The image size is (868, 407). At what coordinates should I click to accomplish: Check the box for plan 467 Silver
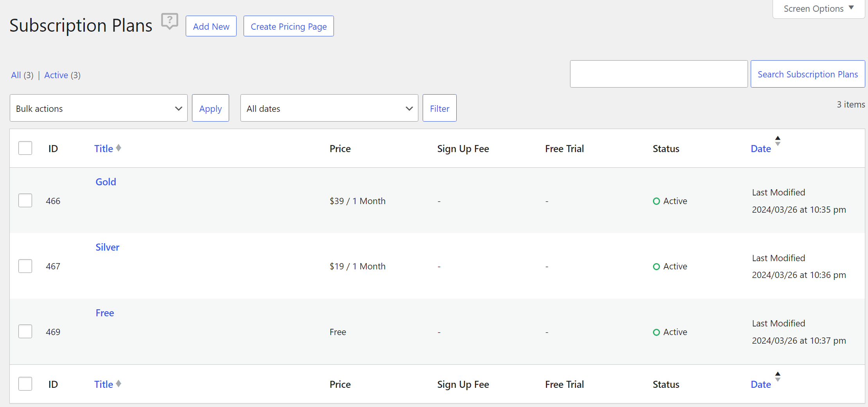(25, 266)
